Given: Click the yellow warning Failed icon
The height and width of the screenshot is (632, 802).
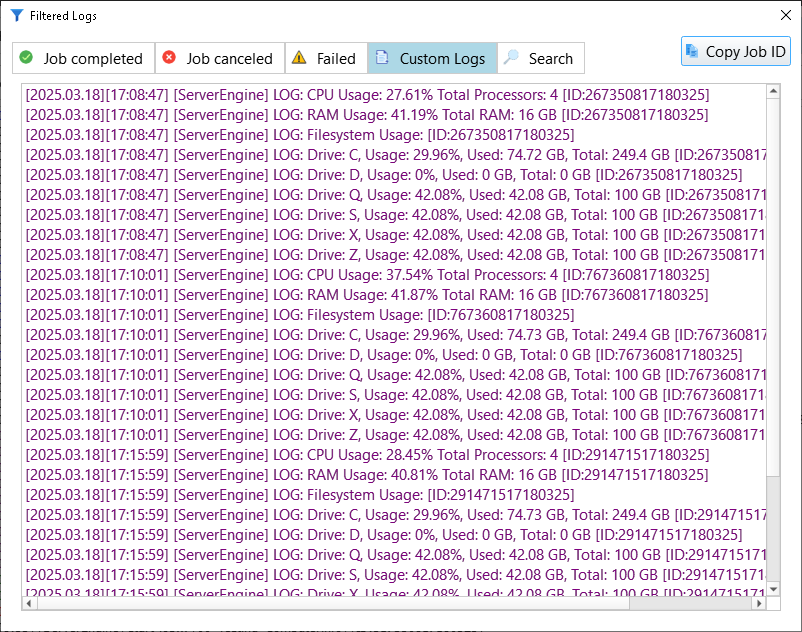Looking at the screenshot, I should point(299,58).
